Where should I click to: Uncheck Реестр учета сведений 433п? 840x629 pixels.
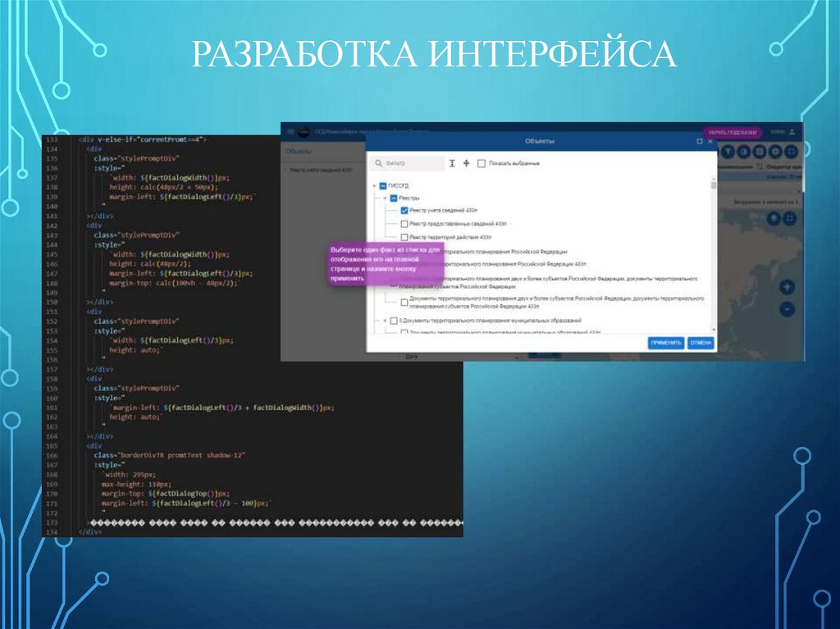pyautogui.click(x=404, y=211)
